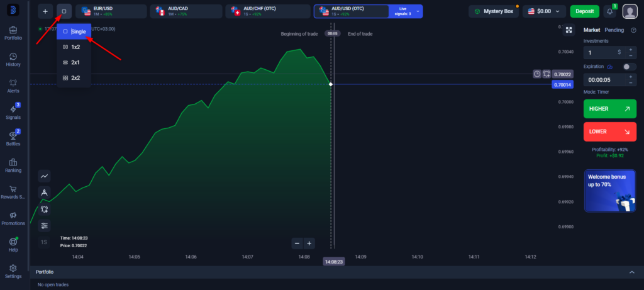Click the platform logo at top left

(x=13, y=10)
